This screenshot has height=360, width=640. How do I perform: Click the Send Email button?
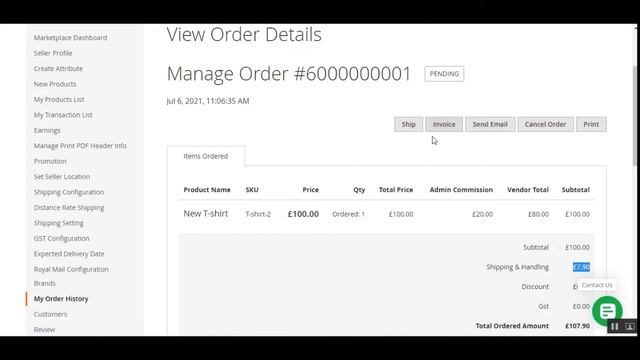click(x=490, y=124)
